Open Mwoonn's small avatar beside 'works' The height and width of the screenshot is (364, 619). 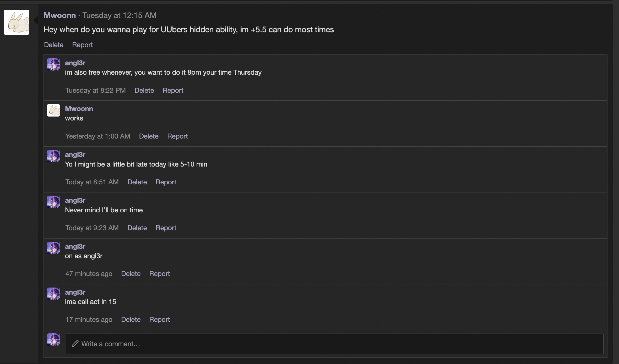[53, 110]
